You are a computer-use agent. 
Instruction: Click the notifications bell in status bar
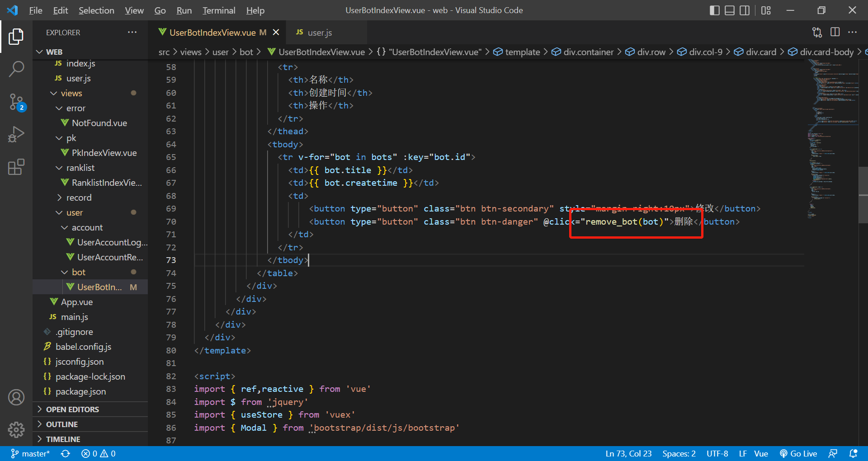pyautogui.click(x=853, y=453)
